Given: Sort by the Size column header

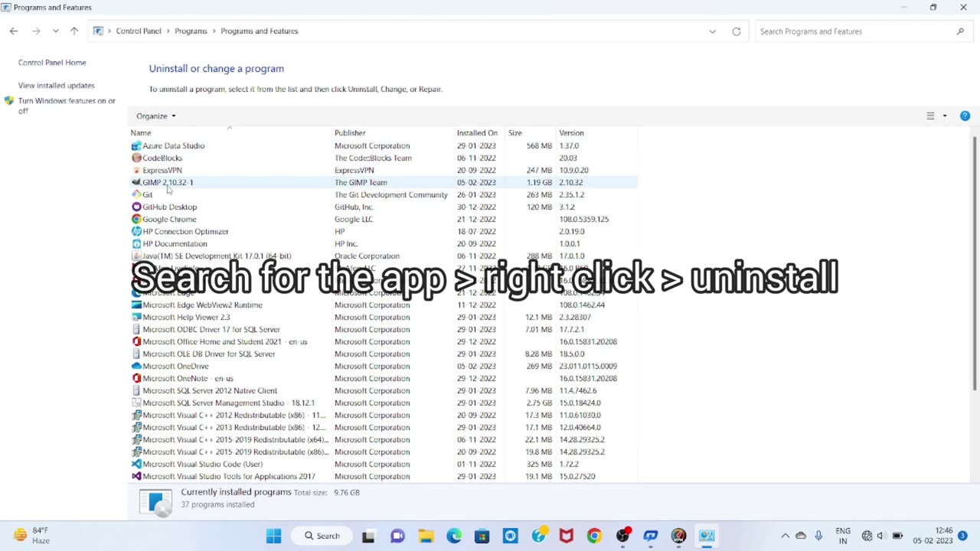Looking at the screenshot, I should [531, 133].
